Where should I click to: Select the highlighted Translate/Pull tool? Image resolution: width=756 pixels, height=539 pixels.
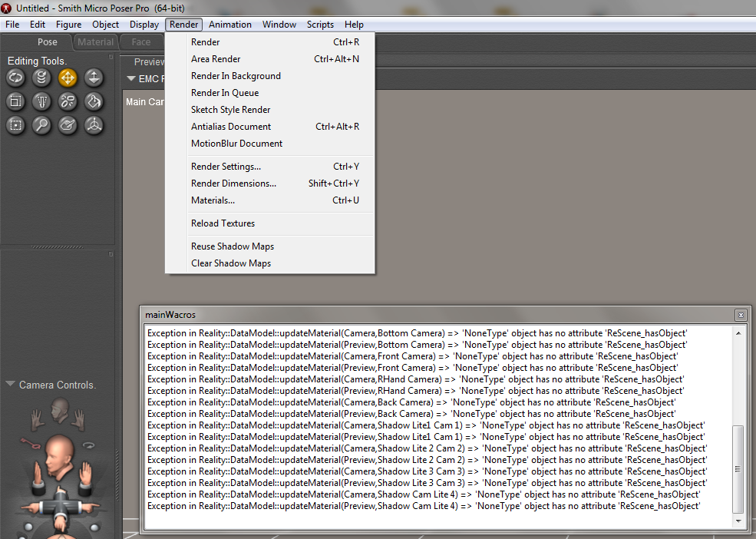tap(68, 78)
